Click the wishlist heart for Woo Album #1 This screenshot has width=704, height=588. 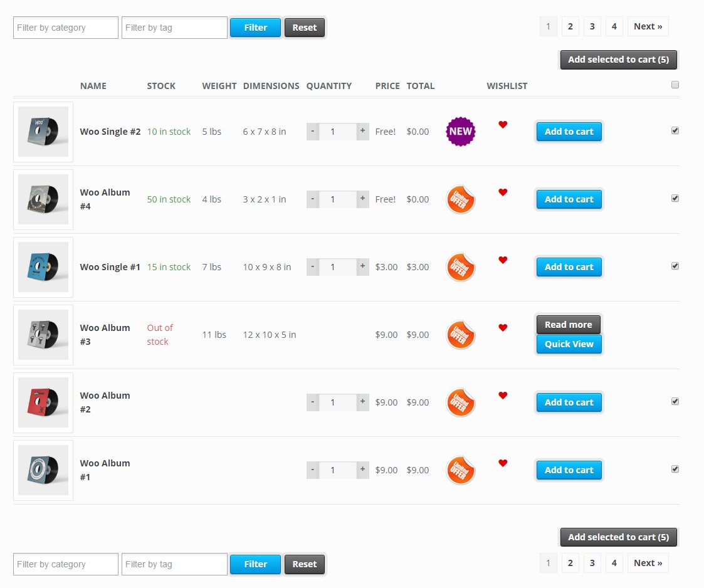[503, 463]
